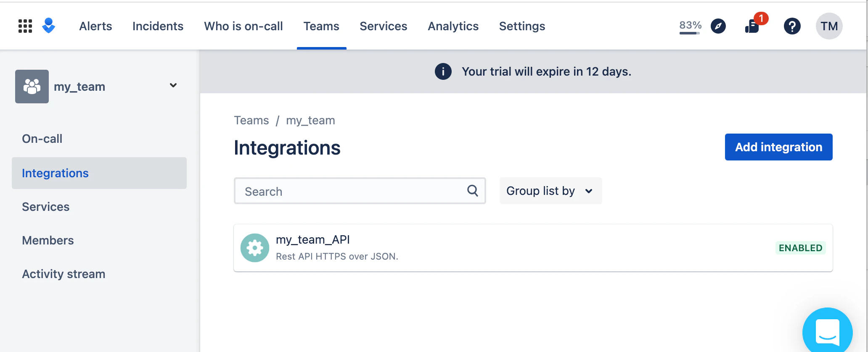Click the my_team group avatar icon
Screen dimensions: 868x352
(x=32, y=87)
